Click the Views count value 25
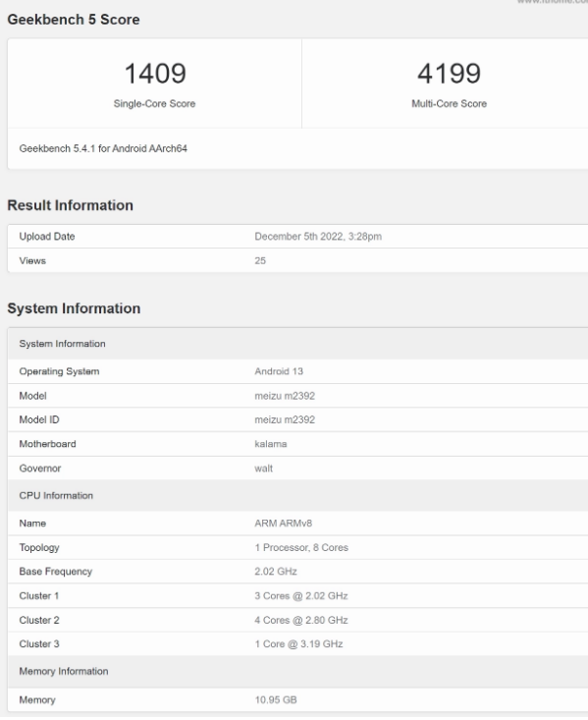 (260, 261)
